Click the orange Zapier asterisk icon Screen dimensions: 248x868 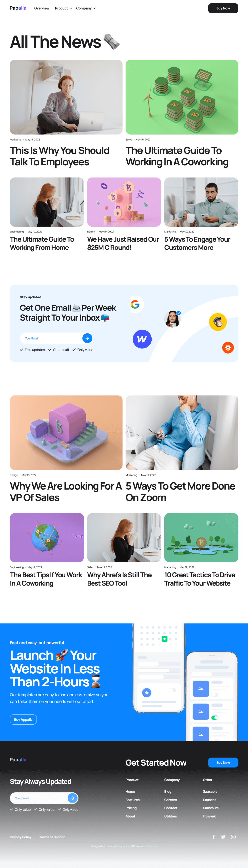228,348
